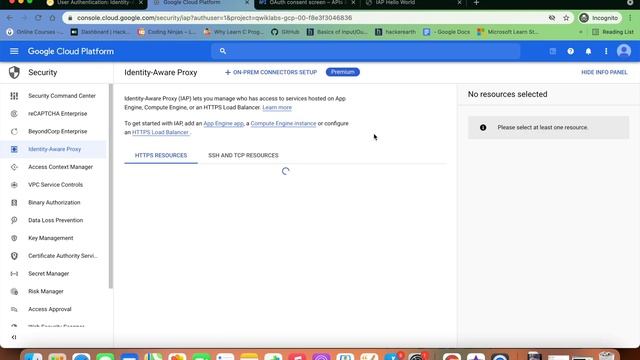Click the Data Loss Prevention icon
Screen dimensions: 640x360
(x=14, y=220)
